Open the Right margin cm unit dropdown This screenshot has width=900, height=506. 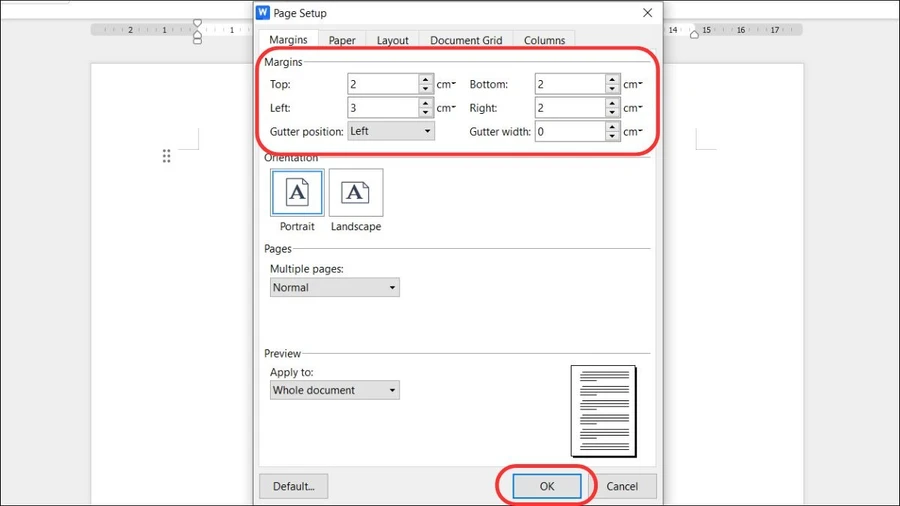pyautogui.click(x=633, y=108)
